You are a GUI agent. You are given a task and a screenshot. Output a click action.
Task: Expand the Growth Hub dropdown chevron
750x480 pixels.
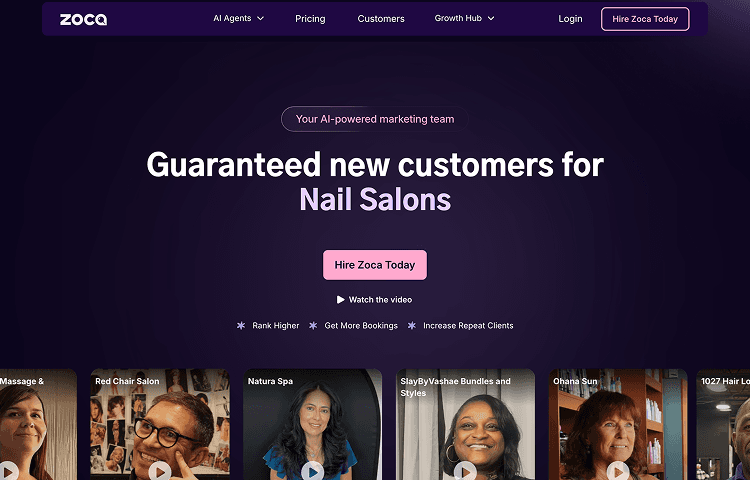pos(491,19)
